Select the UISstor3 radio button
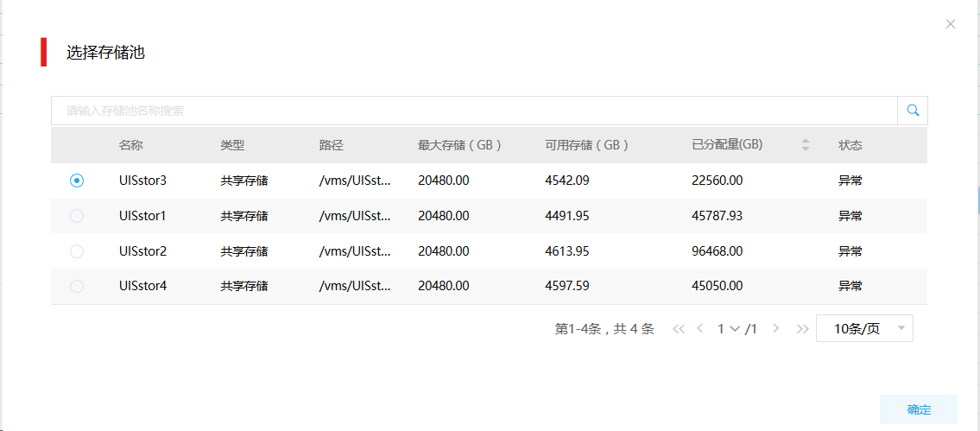The height and width of the screenshot is (431, 980). [77, 181]
